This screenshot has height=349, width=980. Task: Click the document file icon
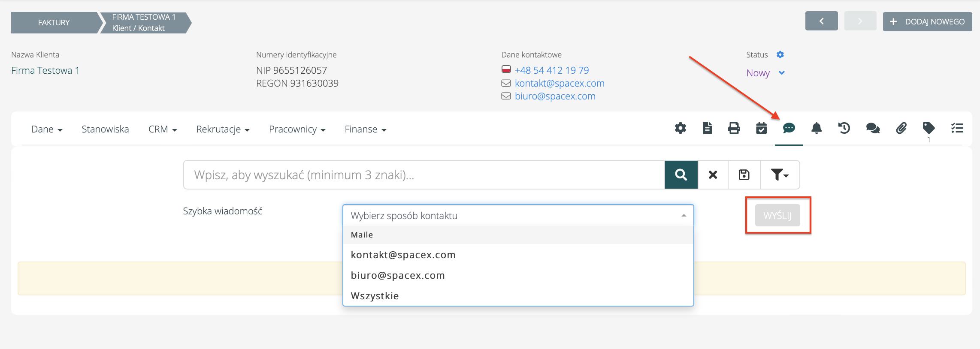(707, 128)
